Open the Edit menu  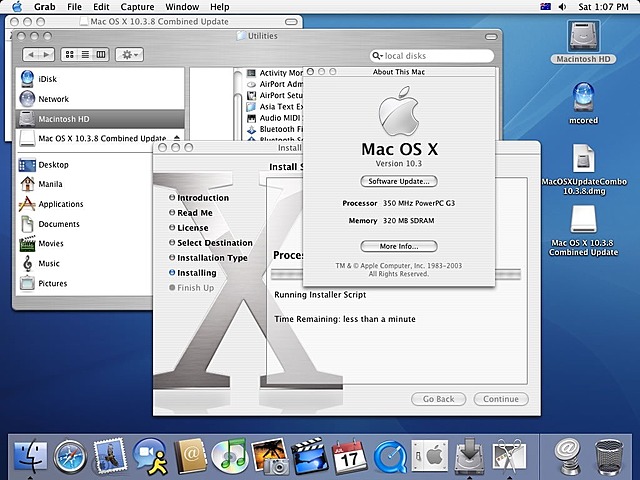click(x=101, y=7)
